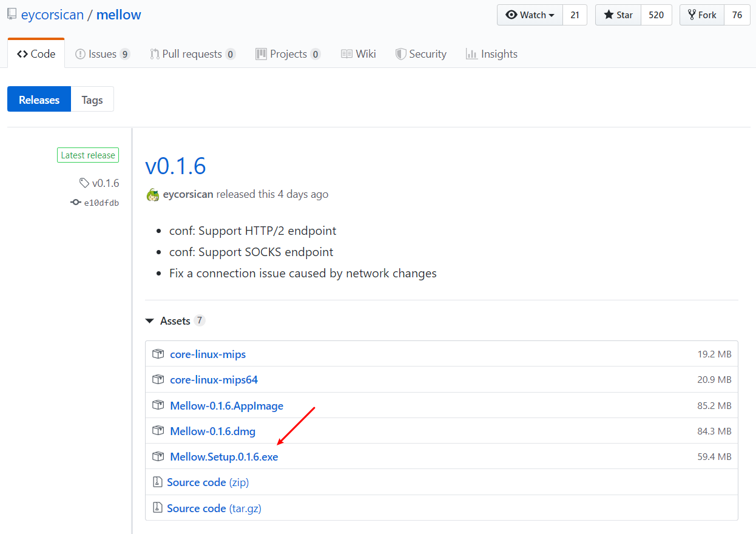Screen dimensions: 756x534
Task: Click the commit icon next to e10dfdb
Action: coord(76,203)
